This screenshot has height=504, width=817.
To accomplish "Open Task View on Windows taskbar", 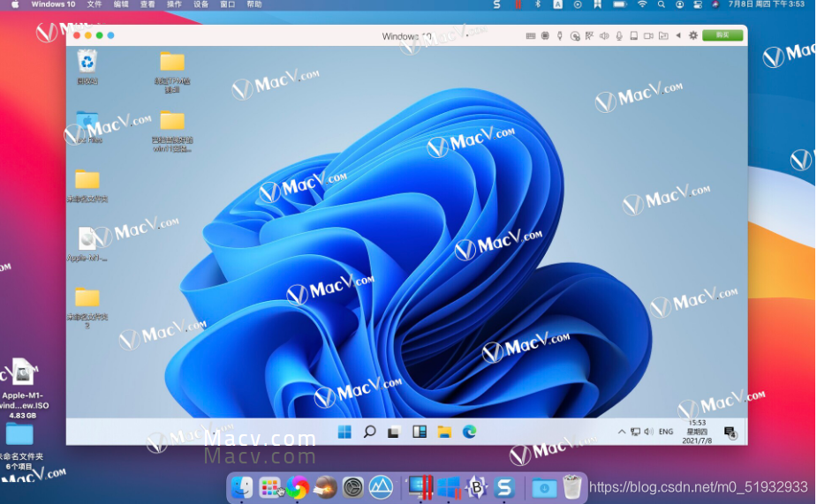I will pos(394,432).
